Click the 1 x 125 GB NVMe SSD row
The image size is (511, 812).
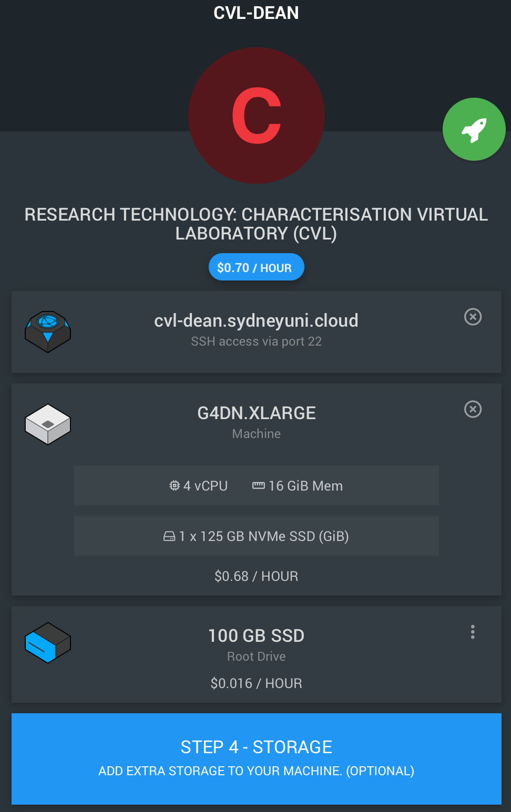[257, 536]
